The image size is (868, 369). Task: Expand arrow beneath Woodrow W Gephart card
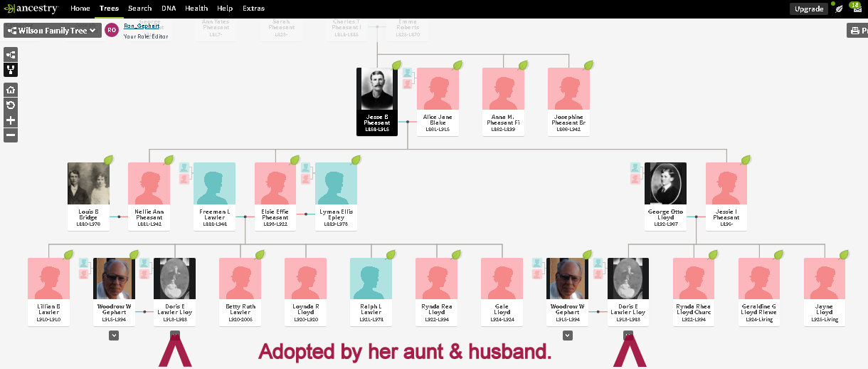114,336
